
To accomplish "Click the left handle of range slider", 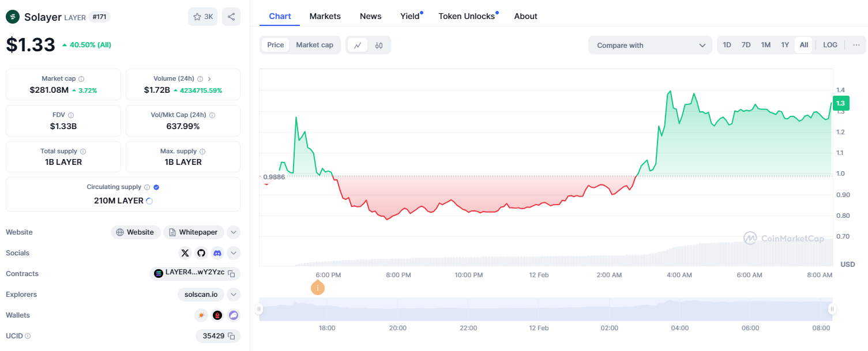I will [x=260, y=309].
